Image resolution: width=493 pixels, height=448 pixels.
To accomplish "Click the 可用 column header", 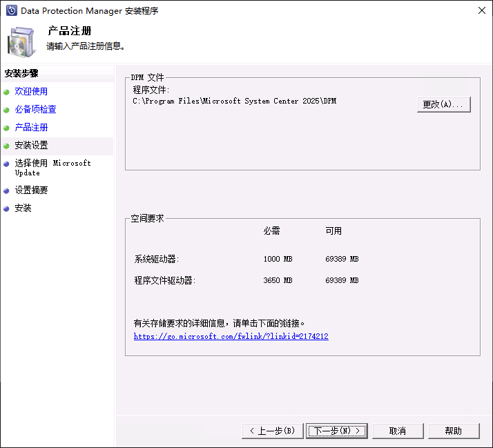I will tap(333, 231).
